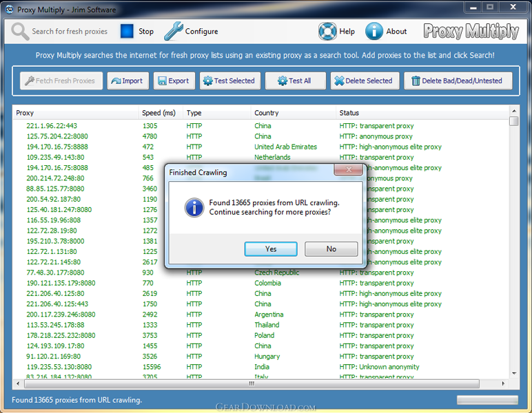Click the Export button
532x413 pixels.
(174, 81)
